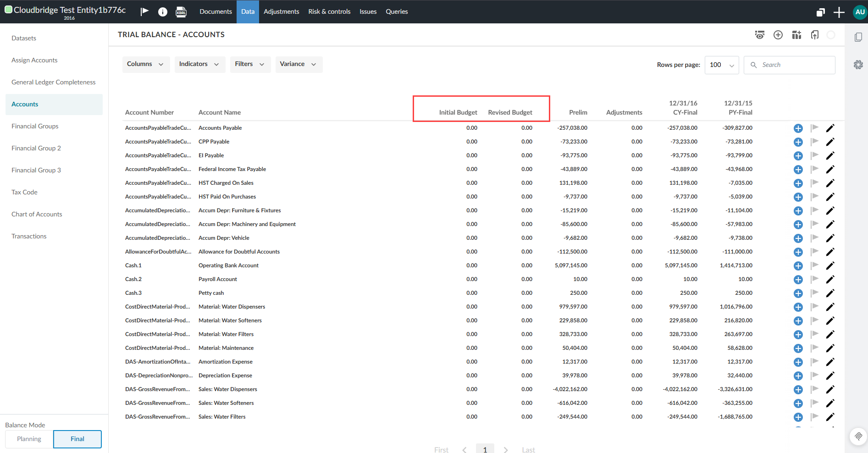The width and height of the screenshot is (868, 453).
Task: Click the swirl logo icon in right rail
Action: pyautogui.click(x=858, y=65)
